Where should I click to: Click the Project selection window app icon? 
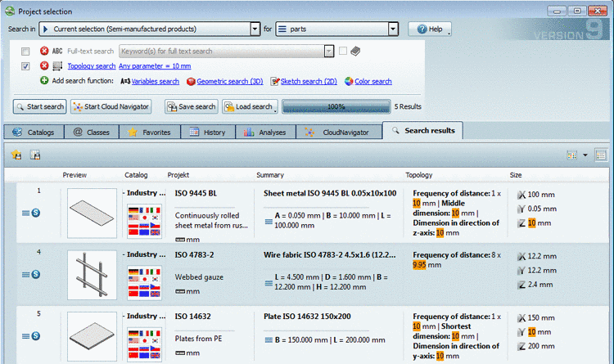(x=9, y=11)
